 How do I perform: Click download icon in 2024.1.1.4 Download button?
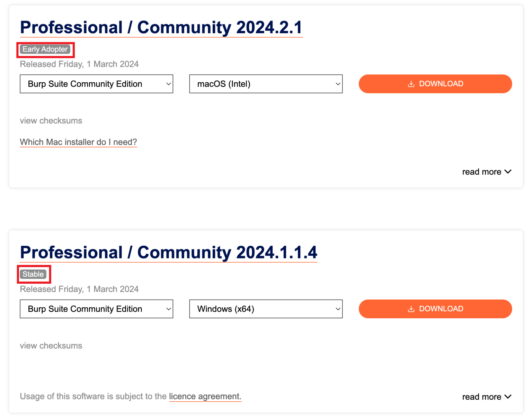[x=411, y=309]
